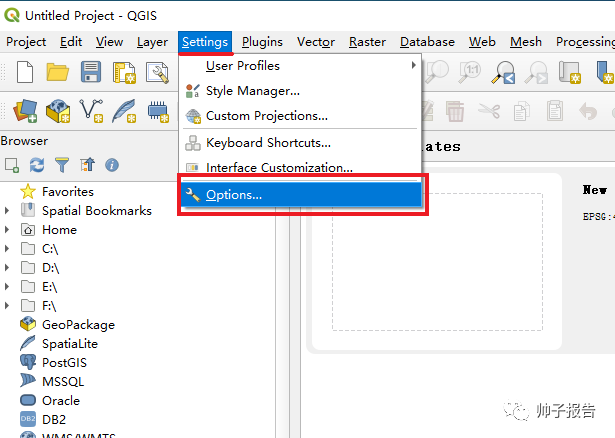Image resolution: width=615 pixels, height=438 pixels.
Task: Expand the F:\ drive node
Action: [x=7, y=305]
